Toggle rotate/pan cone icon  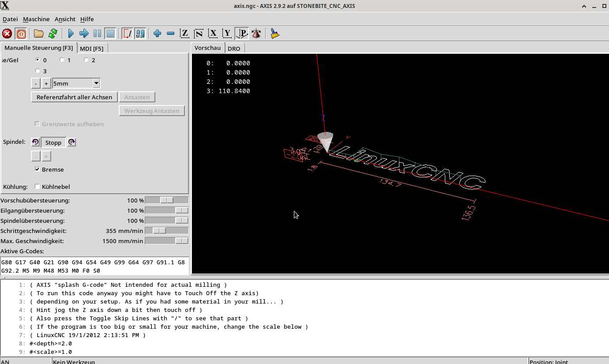[x=256, y=34]
